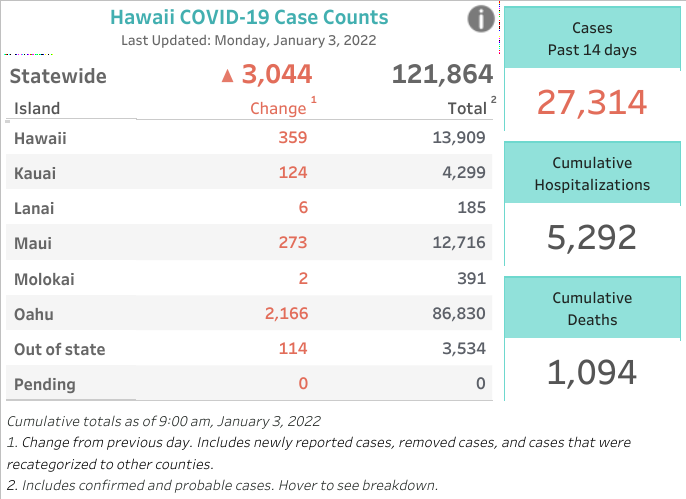Click the Molokai total of 391
This screenshot has height=499, width=686.
pyautogui.click(x=472, y=278)
